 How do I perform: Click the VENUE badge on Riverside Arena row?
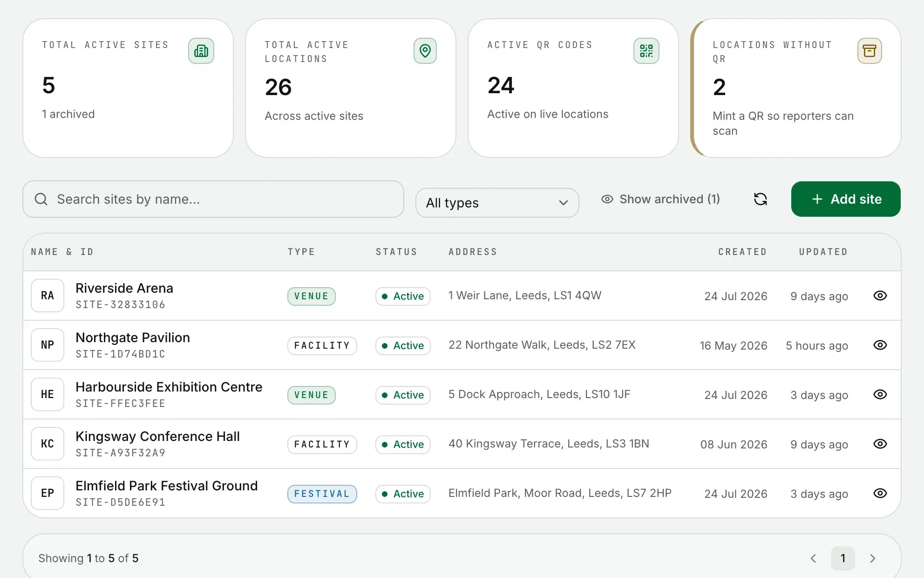311,296
